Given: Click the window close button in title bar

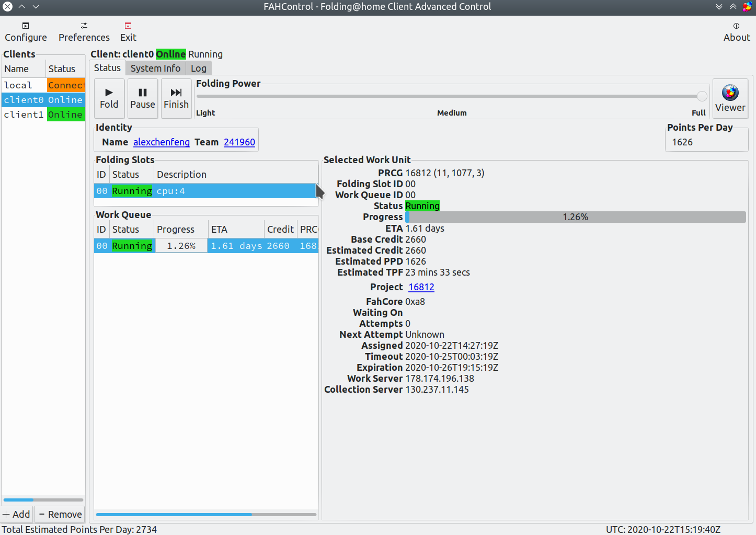Looking at the screenshot, I should [7, 7].
